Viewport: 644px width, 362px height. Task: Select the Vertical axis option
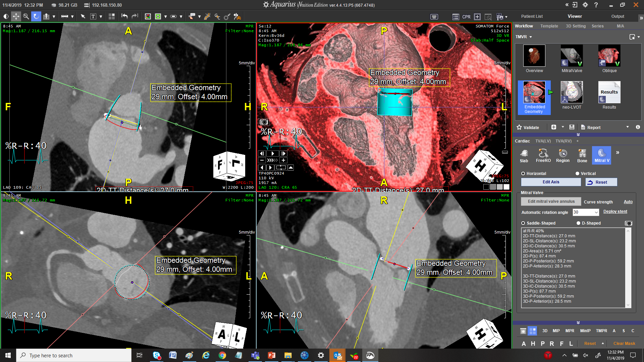click(577, 173)
